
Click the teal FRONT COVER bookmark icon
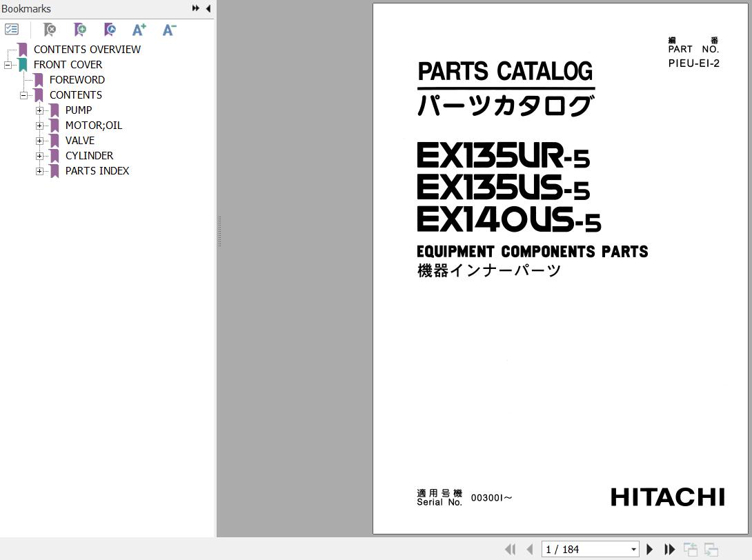[x=23, y=65]
